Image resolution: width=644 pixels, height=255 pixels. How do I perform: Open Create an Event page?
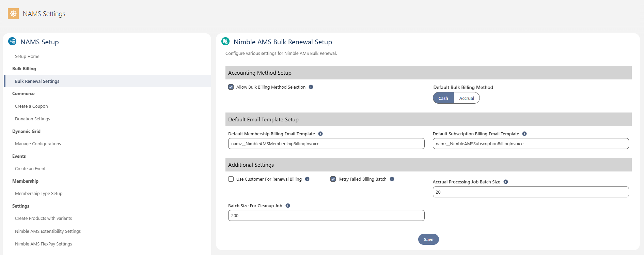[30, 168]
